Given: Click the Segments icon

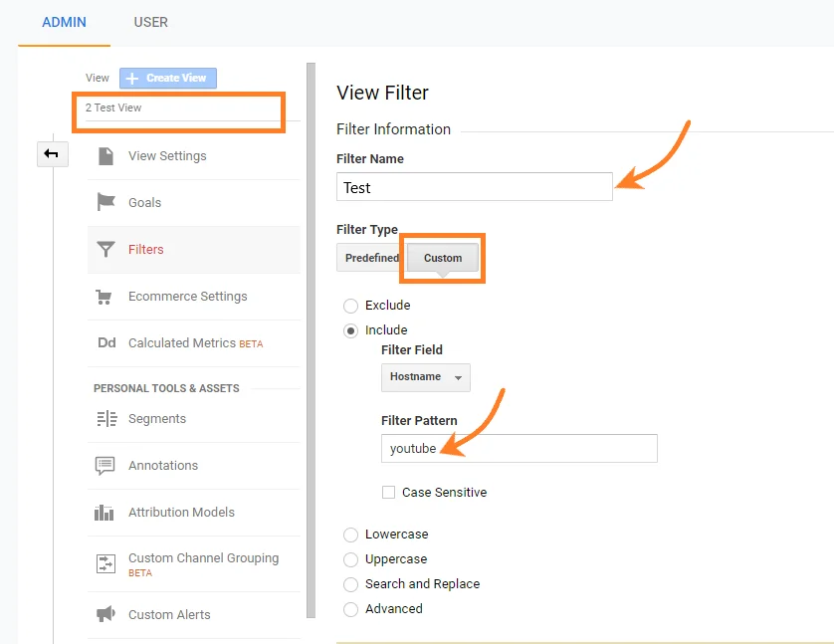Looking at the screenshot, I should coord(105,419).
